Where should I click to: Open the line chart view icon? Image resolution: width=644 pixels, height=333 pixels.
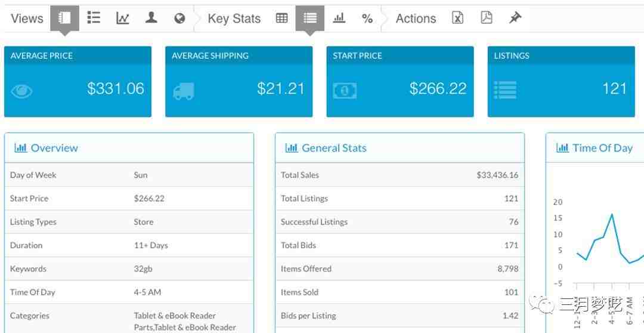point(122,18)
